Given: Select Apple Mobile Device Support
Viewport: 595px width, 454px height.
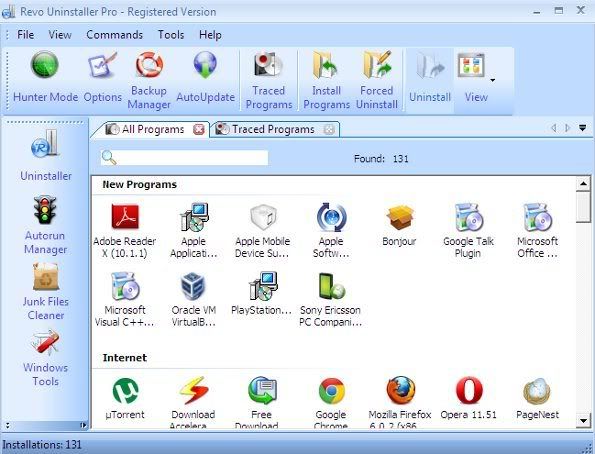Looking at the screenshot, I should 262,231.
